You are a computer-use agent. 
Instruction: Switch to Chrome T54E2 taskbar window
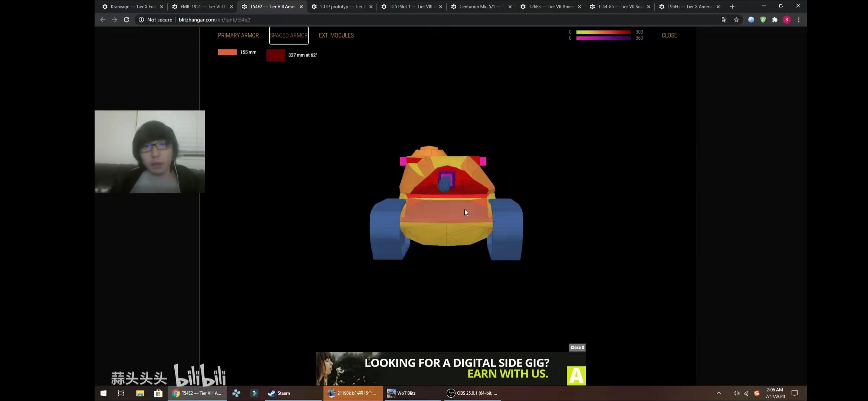[x=197, y=393]
